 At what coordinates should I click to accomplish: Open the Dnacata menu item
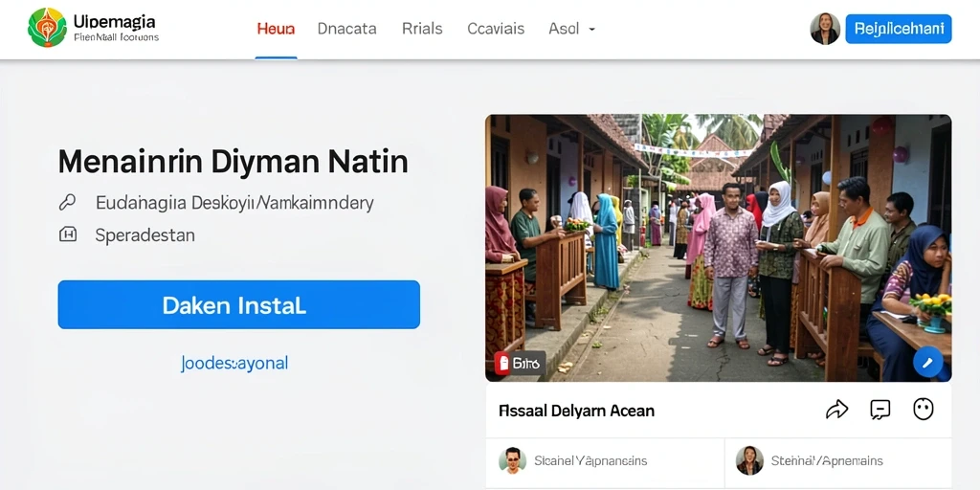tap(346, 29)
